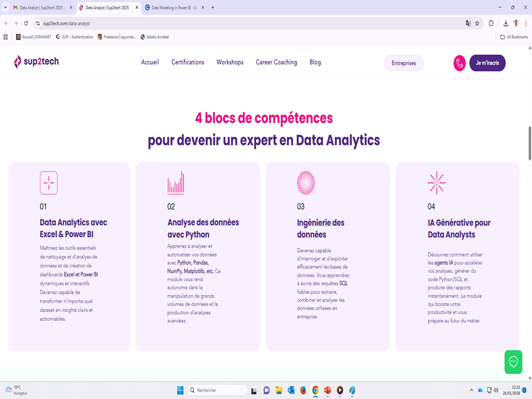The image size is (532, 399).
Task: Click the Je m'inscris button
Action: [487, 63]
